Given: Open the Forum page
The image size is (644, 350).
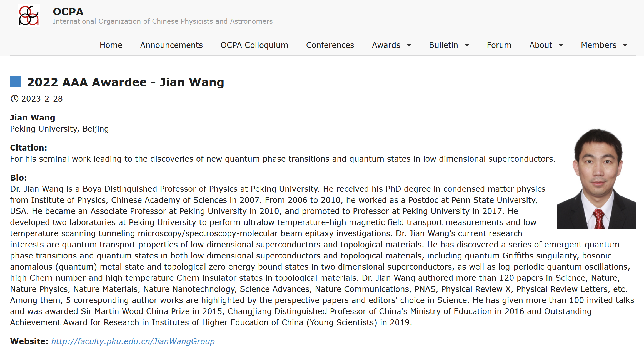Looking at the screenshot, I should coord(499,45).
